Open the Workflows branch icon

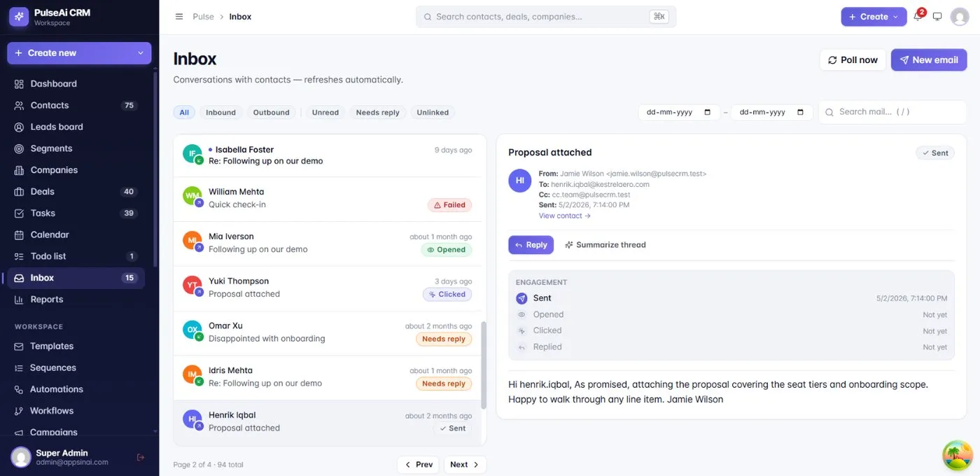(19, 411)
